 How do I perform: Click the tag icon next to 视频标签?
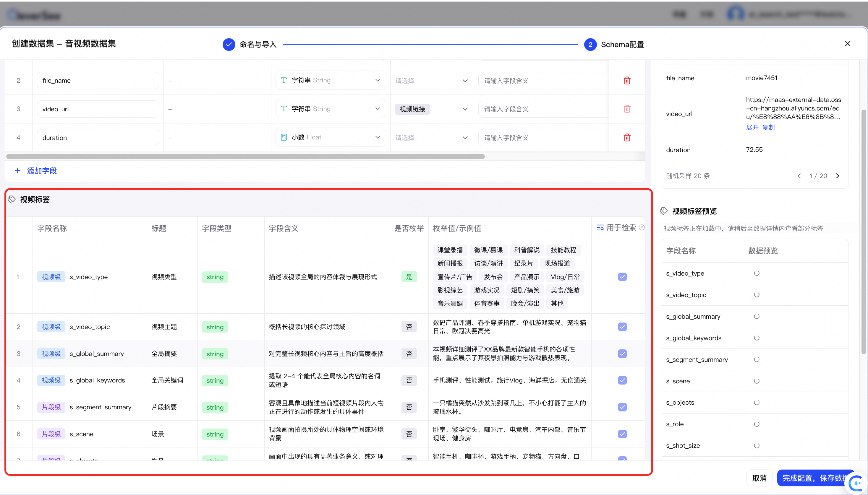[12, 199]
